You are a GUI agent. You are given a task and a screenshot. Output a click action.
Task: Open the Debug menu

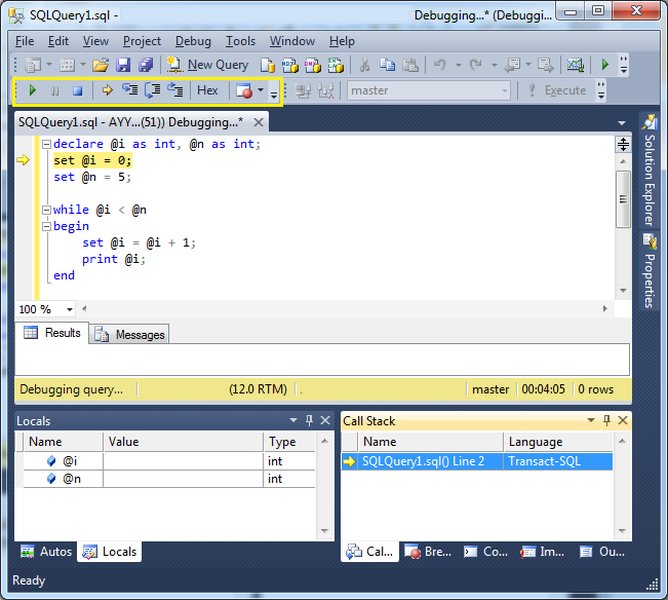[193, 41]
